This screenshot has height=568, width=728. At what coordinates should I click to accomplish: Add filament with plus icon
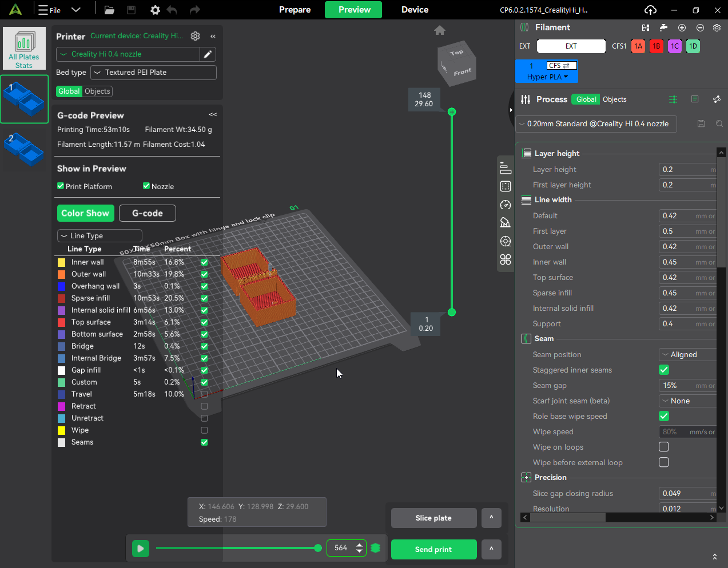pyautogui.click(x=682, y=27)
